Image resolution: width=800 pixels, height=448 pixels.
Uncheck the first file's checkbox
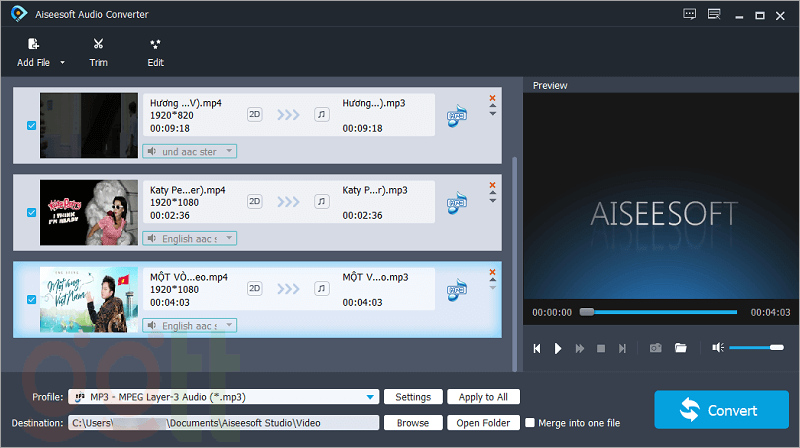[32, 126]
